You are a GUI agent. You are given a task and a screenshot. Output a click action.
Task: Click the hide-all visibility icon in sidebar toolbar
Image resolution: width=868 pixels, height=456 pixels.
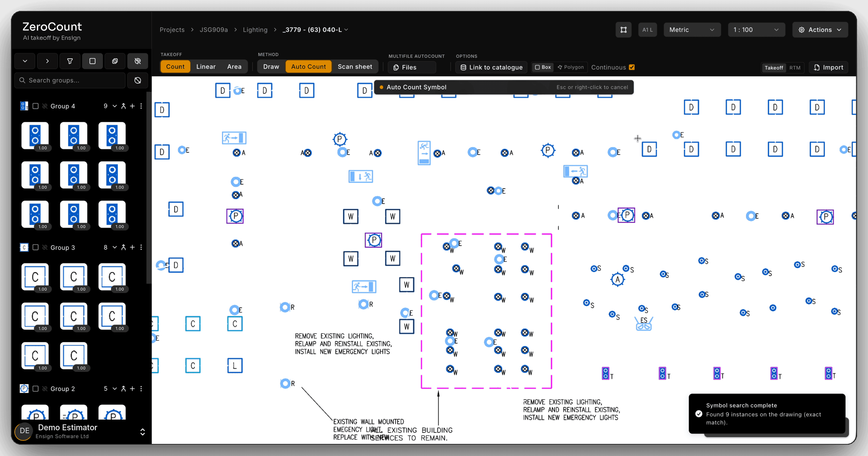(x=138, y=61)
